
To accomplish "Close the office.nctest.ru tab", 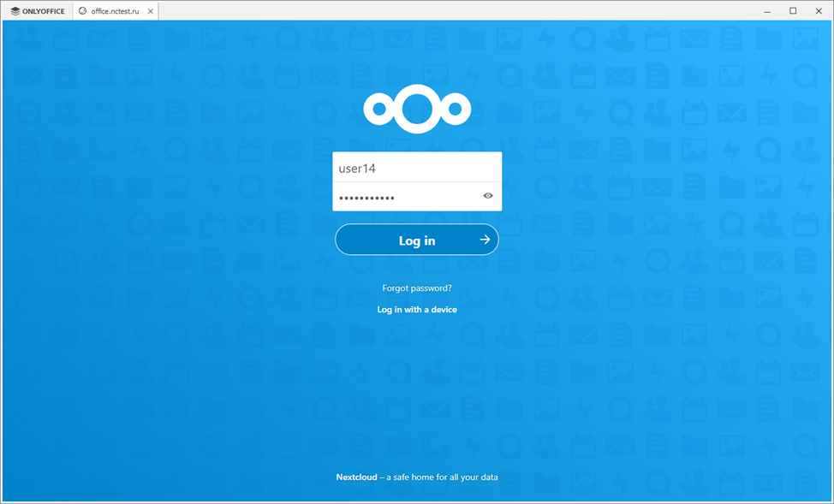I will [151, 11].
